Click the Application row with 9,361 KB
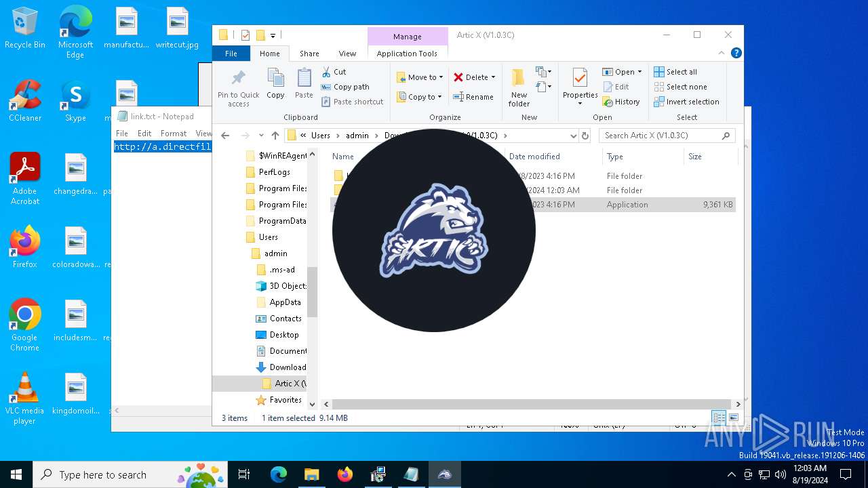Viewport: 868px width, 488px height. tap(532, 205)
